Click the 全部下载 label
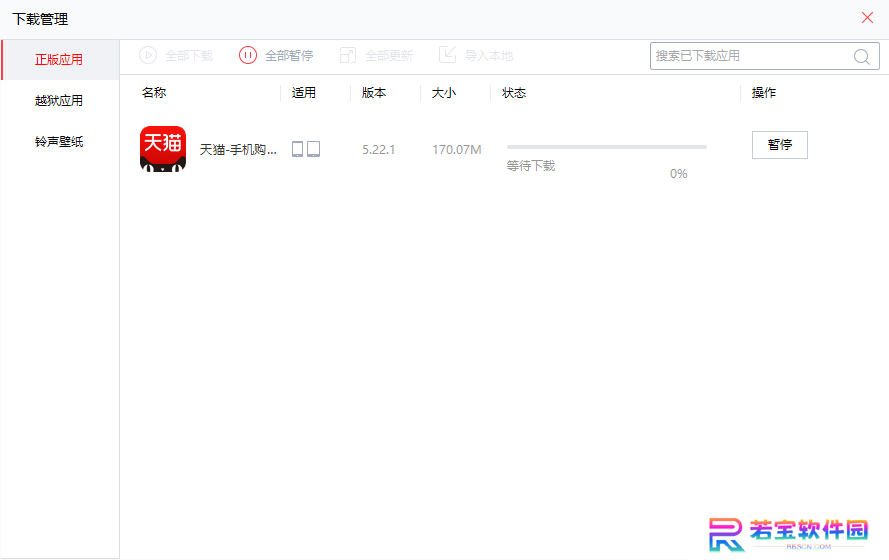This screenshot has width=889, height=560. 189,56
